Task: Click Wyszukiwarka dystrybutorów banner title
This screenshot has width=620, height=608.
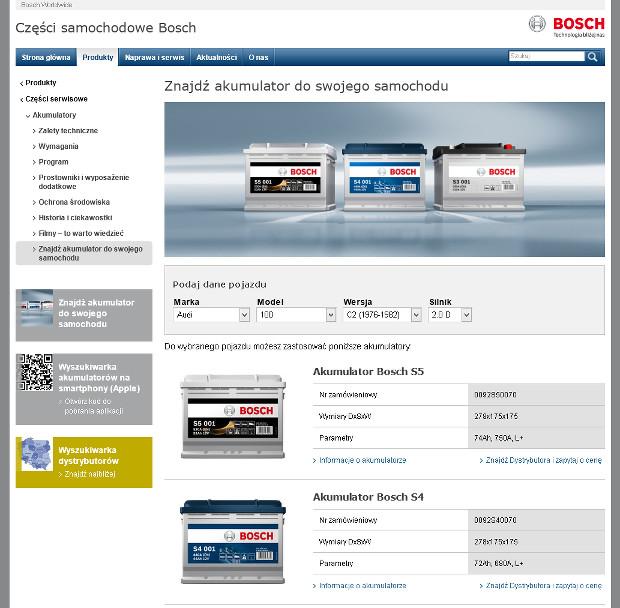Action: [88, 455]
